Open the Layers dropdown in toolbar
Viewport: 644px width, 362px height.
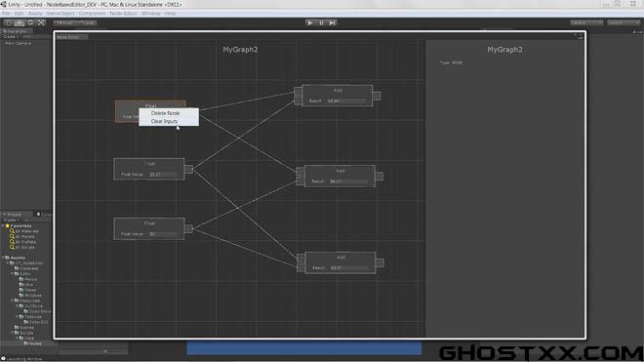pos(586,22)
